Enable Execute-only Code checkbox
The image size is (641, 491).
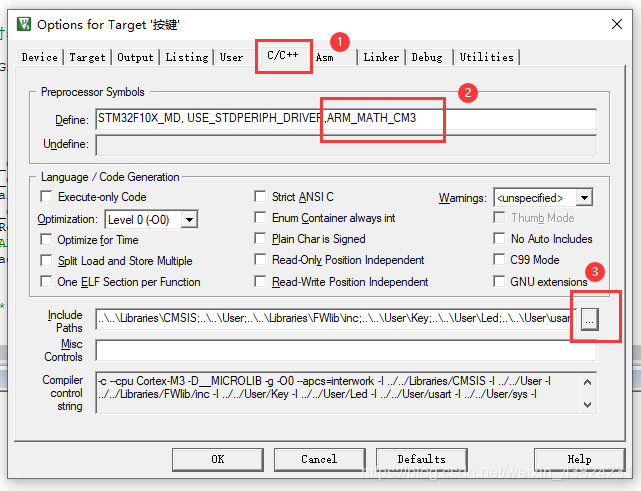pos(46,197)
